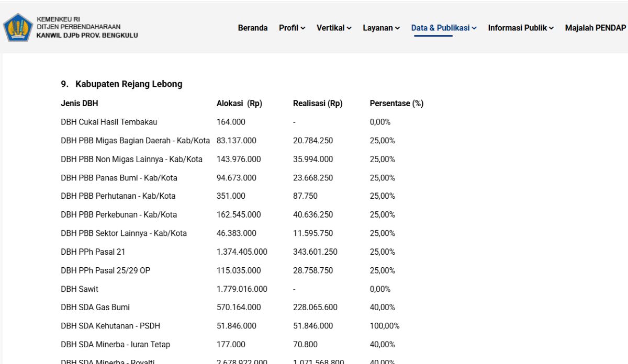Click the DBH PPh Pasal 21 row label
Screen dimensions: 628x364
93,252
